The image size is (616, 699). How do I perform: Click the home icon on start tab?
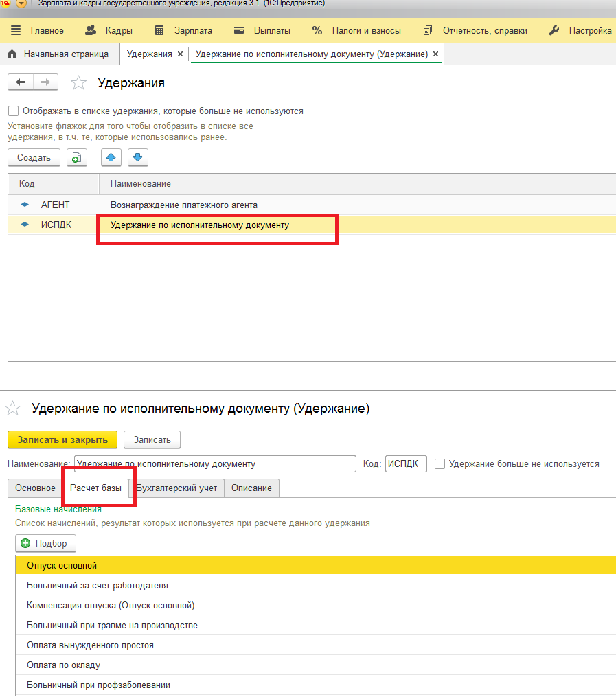click(x=12, y=54)
